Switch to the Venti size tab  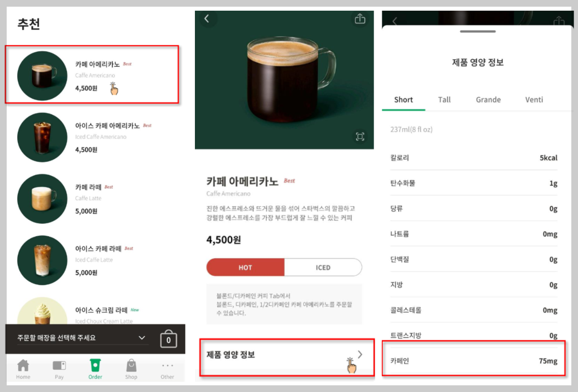534,100
